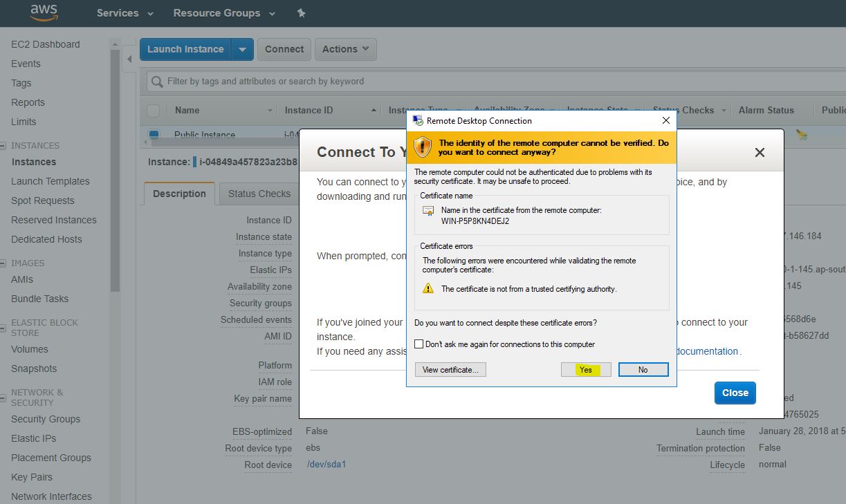Collapse the sidebar with arrow icon
The width and height of the screenshot is (846, 504).
click(x=129, y=59)
